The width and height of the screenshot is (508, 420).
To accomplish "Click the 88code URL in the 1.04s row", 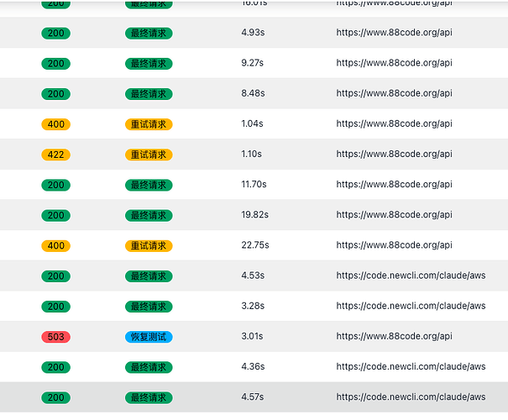I will tap(394, 123).
